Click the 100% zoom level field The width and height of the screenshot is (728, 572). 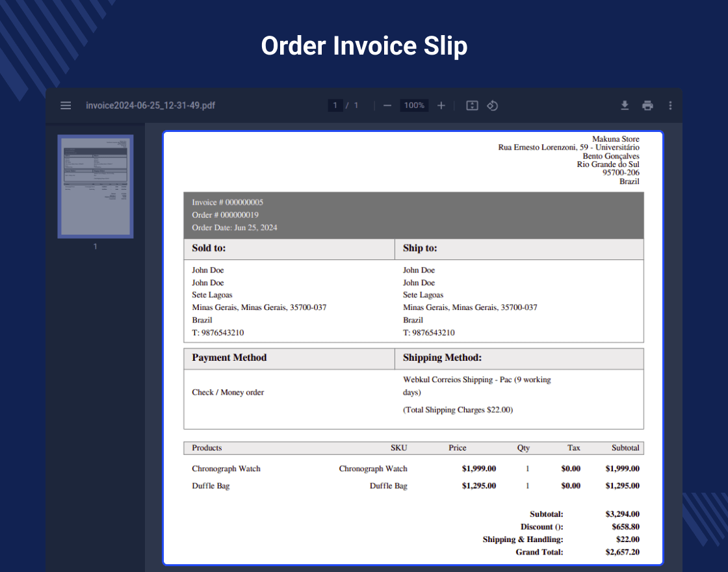point(414,105)
